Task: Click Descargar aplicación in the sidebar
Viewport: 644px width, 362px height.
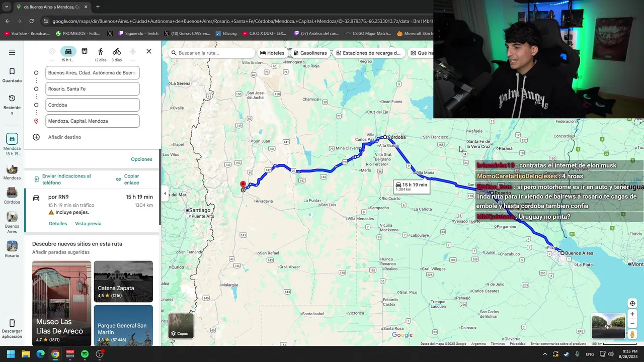Action: (12, 329)
